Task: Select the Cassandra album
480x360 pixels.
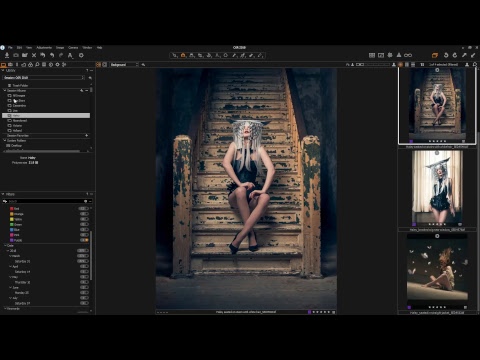Action: point(19,106)
